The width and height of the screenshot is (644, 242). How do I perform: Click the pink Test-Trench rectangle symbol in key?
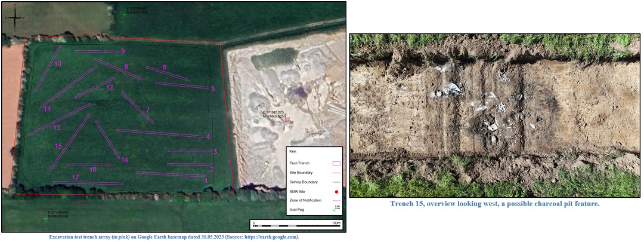point(336,163)
